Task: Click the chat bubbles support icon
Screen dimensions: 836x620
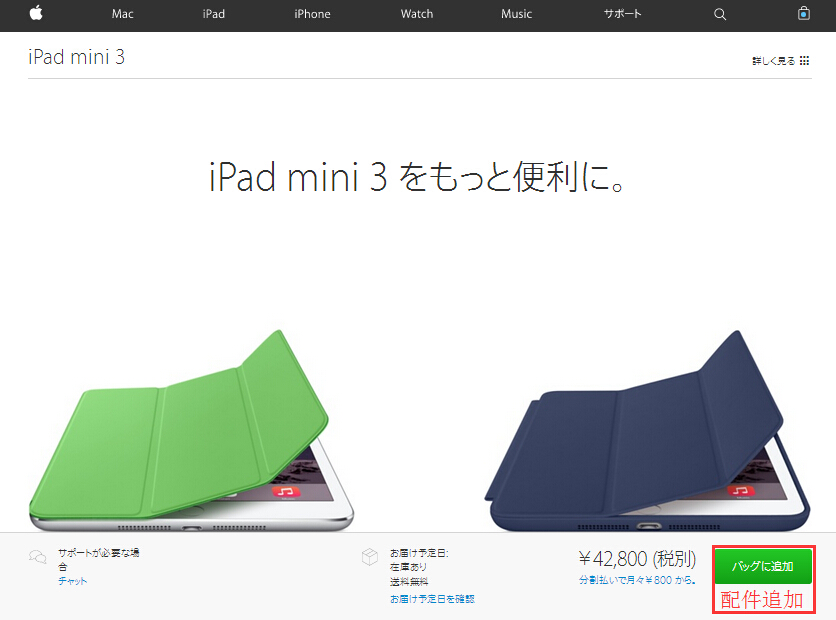Action: 37,557
